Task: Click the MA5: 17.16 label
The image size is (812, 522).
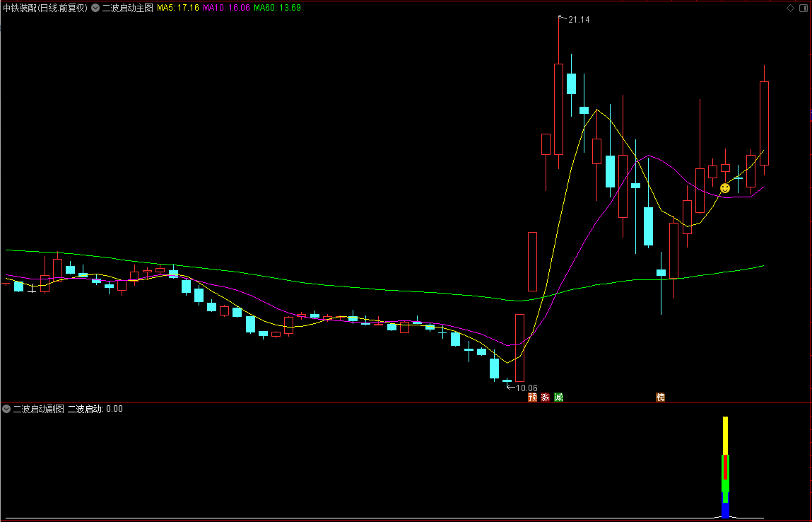Action: pyautogui.click(x=177, y=8)
